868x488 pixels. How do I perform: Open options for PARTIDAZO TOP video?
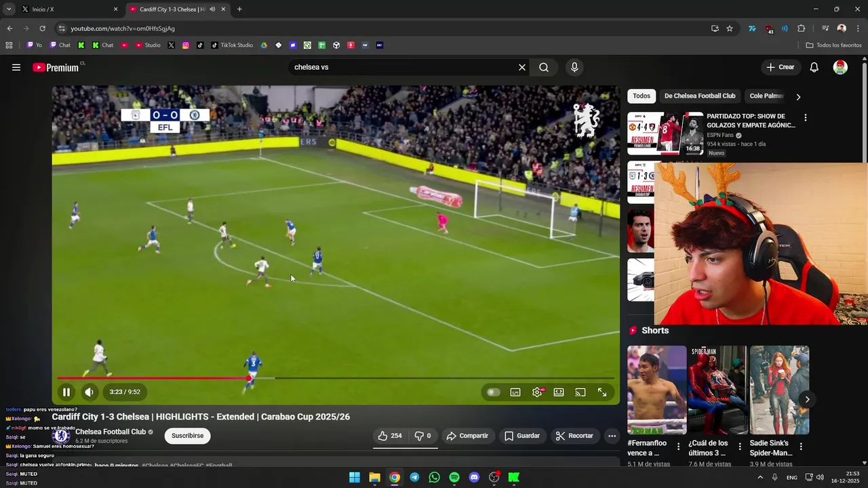click(x=806, y=118)
